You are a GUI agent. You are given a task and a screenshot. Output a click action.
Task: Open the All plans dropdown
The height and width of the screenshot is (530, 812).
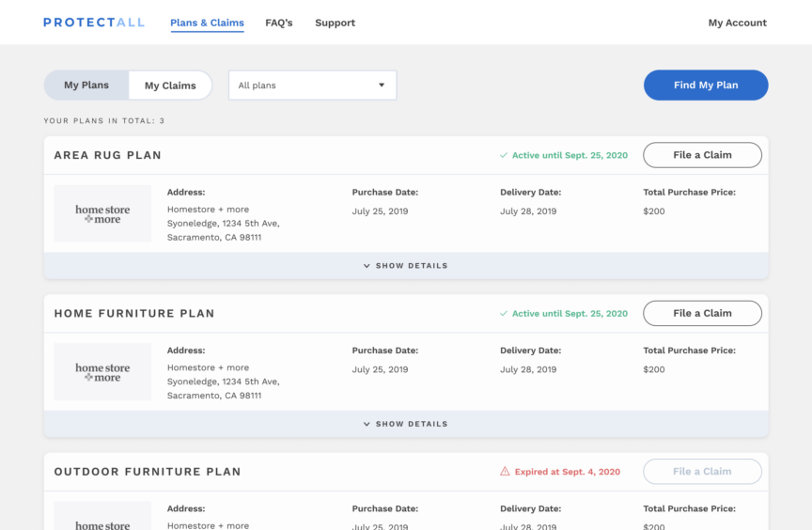click(x=312, y=85)
